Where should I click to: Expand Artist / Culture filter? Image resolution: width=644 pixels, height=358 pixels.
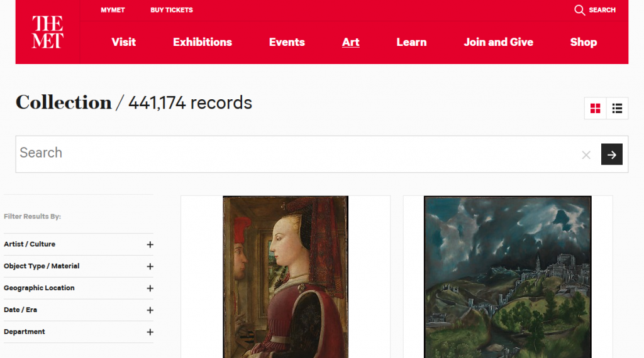coord(79,244)
